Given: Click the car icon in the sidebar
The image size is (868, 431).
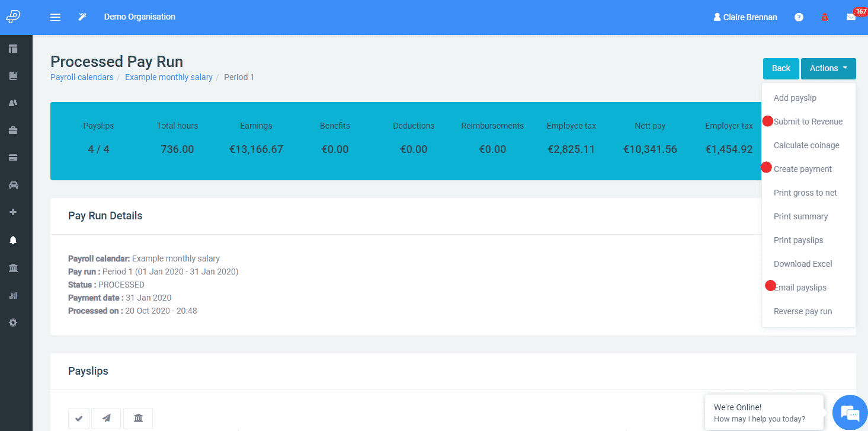Looking at the screenshot, I should [13, 185].
